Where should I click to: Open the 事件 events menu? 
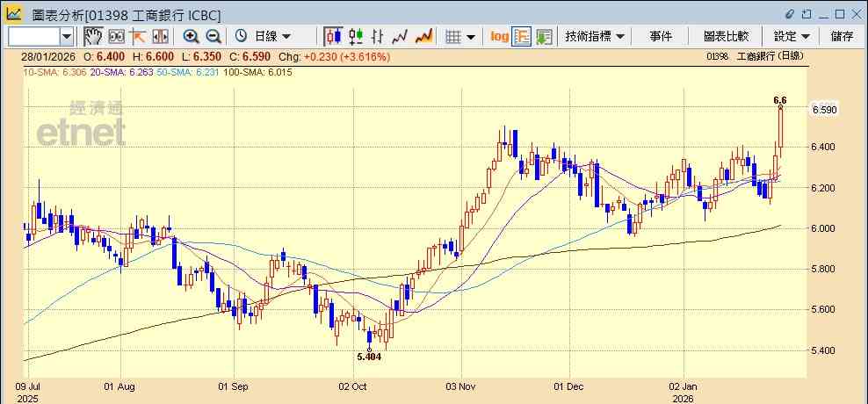point(661,37)
